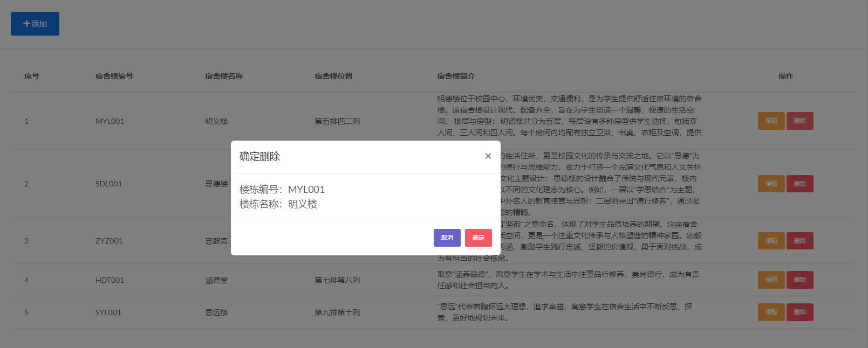Click 编辑 for row MYL001
The image size is (868, 348).
(x=771, y=121)
